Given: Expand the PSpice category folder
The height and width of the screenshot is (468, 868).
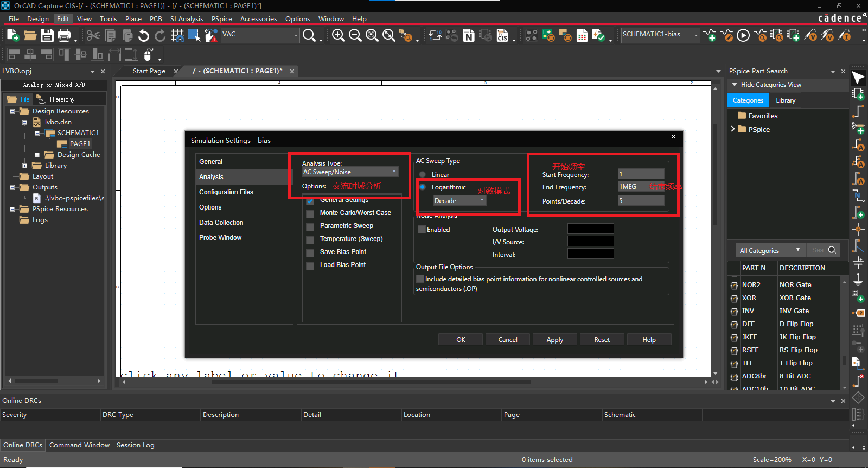Looking at the screenshot, I should pos(733,129).
